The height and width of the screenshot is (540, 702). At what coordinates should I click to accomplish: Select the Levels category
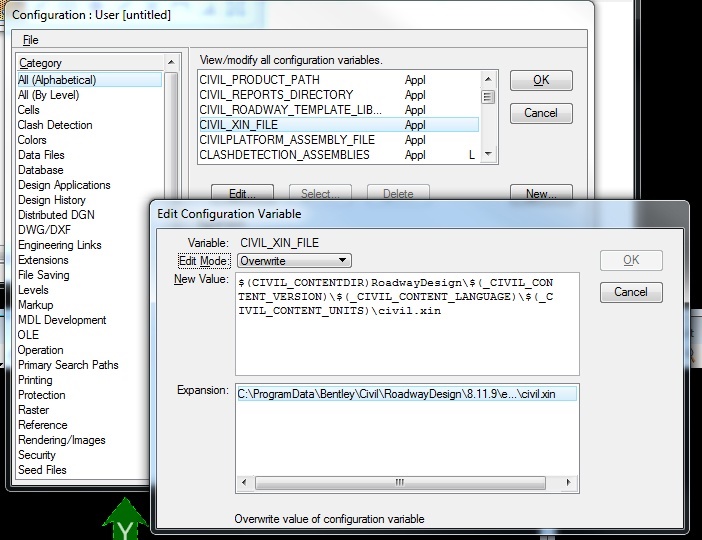tap(33, 290)
